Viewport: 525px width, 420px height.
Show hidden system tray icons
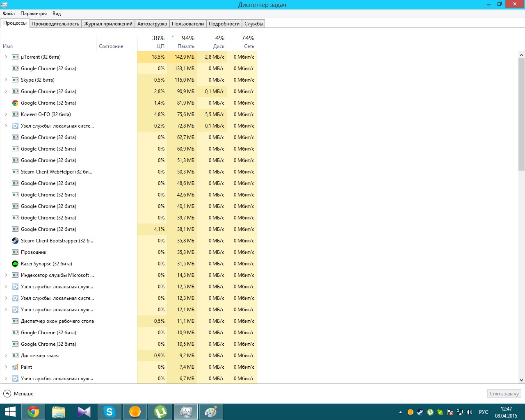click(400, 412)
